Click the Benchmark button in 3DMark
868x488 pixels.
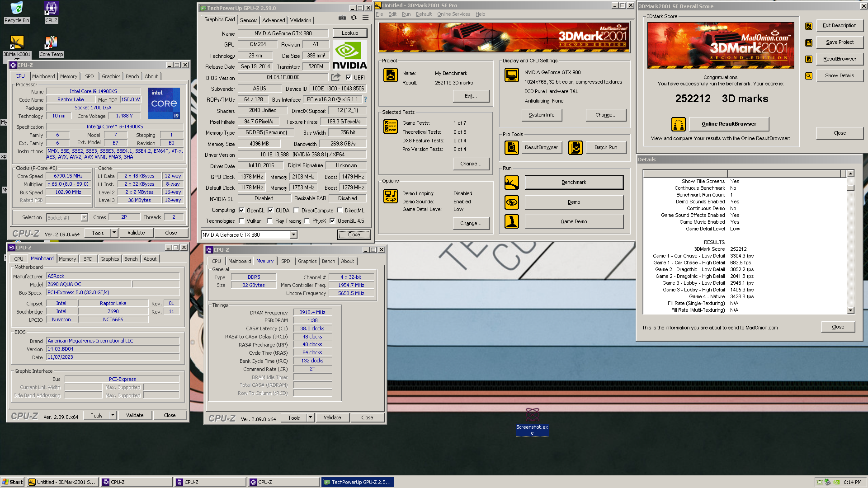(574, 182)
